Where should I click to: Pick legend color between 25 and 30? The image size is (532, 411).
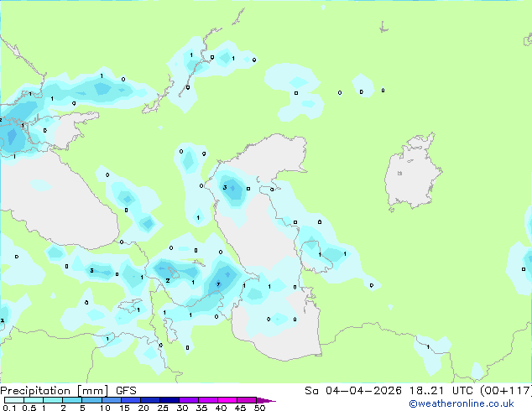tap(170, 400)
